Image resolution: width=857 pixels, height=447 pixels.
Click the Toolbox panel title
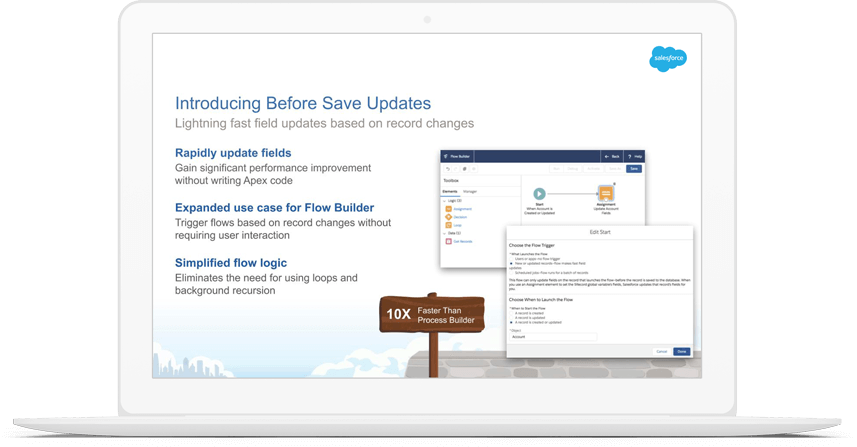point(451,180)
